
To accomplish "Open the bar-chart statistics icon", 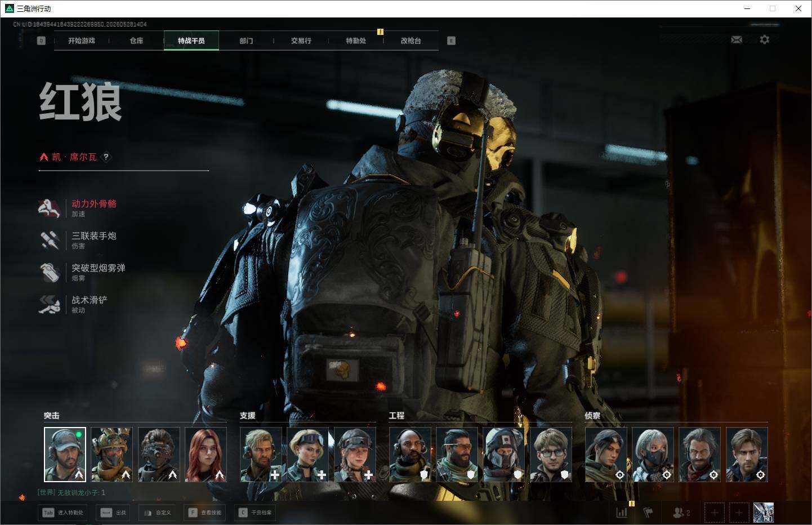I will (x=622, y=513).
